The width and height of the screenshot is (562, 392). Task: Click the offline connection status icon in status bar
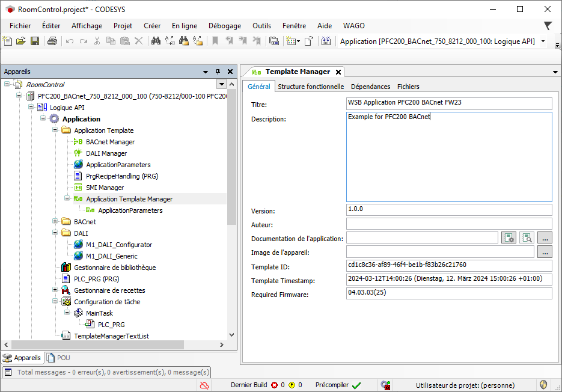[204, 385]
